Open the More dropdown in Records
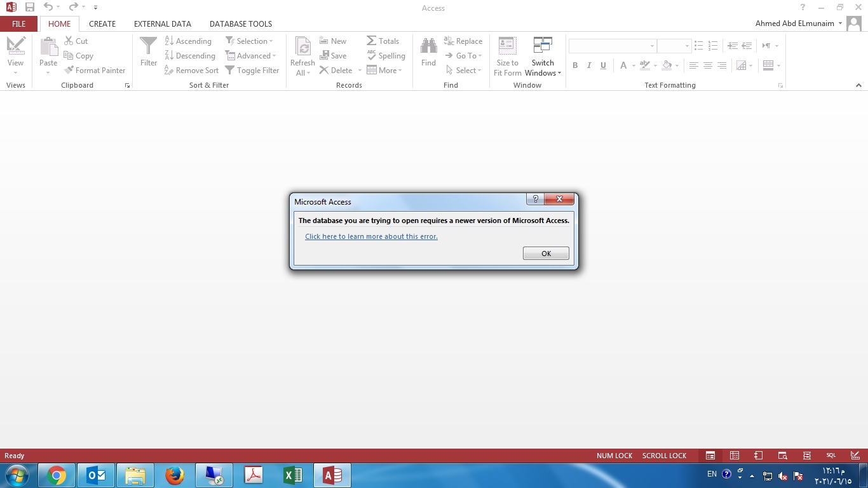 [384, 71]
